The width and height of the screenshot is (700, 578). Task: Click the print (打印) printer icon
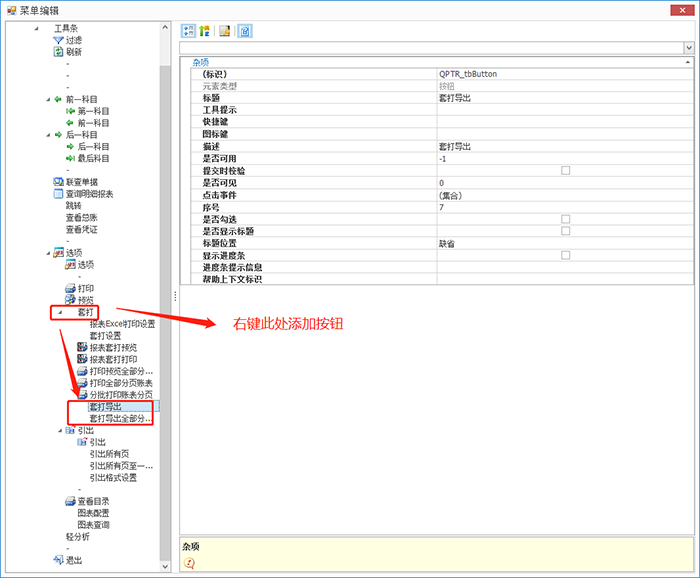70,288
